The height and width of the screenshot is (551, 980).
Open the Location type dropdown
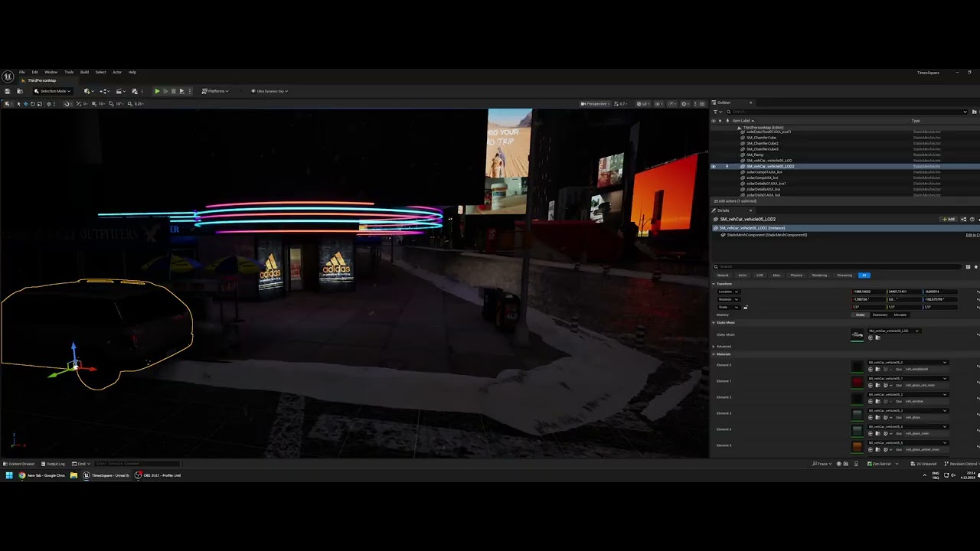tap(729, 292)
